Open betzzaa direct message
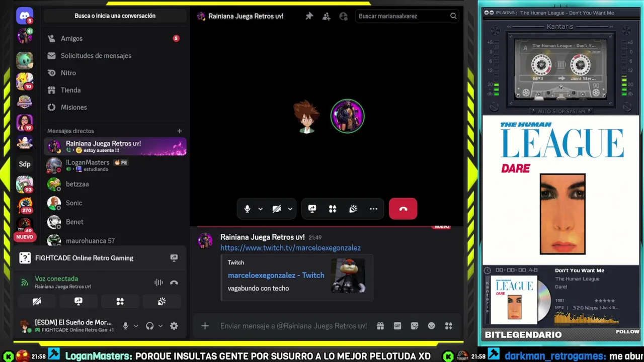The image size is (644, 362). [x=115, y=184]
